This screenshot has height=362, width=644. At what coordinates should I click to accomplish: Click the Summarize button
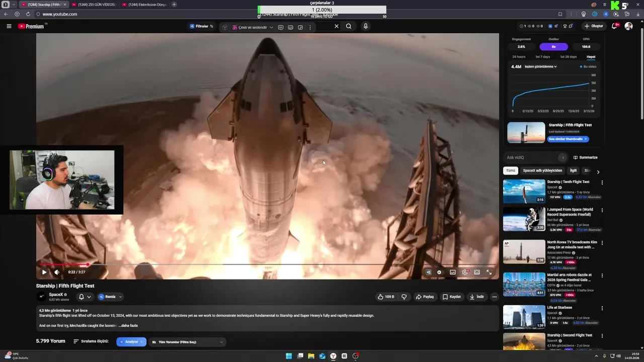[586, 157]
